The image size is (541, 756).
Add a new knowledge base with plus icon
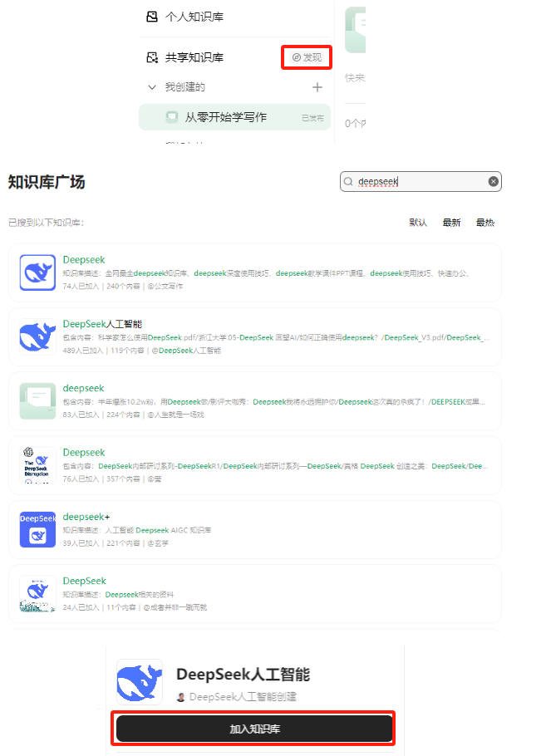[317, 87]
